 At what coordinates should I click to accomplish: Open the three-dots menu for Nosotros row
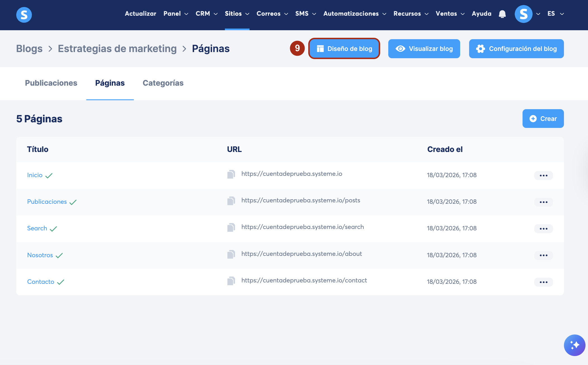(x=543, y=255)
